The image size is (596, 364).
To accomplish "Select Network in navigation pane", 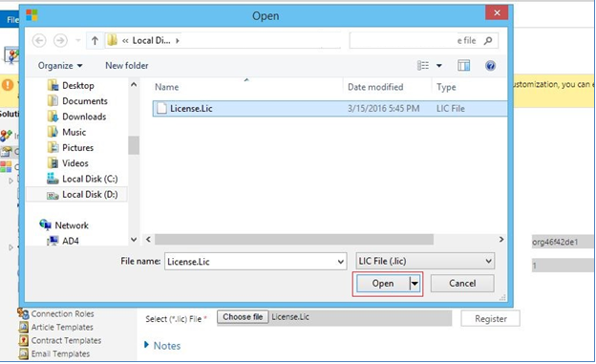I will click(x=72, y=225).
